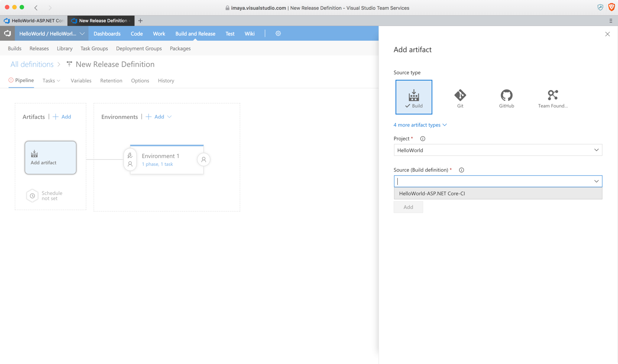Click the release definition icon beside title

coord(69,64)
